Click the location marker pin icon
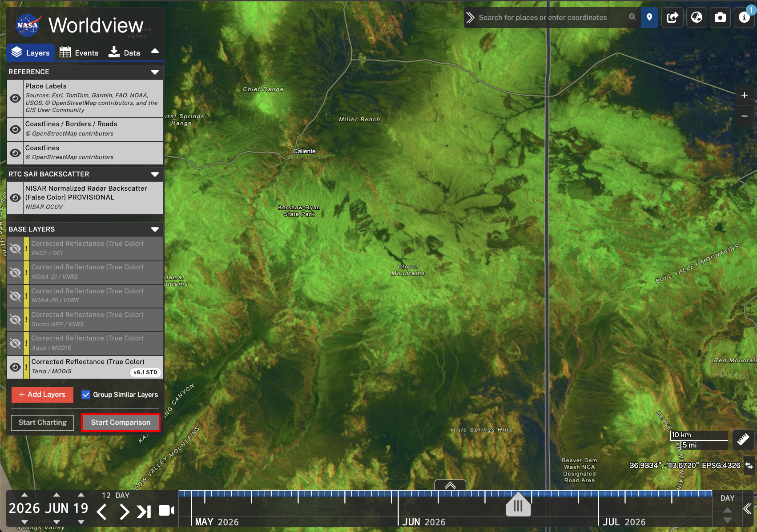The height and width of the screenshot is (532, 757). click(x=649, y=17)
